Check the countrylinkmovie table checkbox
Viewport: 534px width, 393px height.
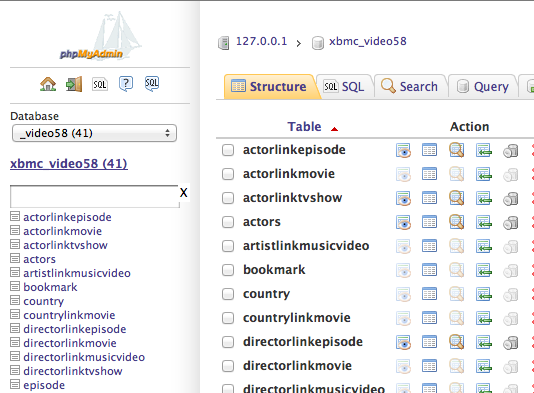228,318
